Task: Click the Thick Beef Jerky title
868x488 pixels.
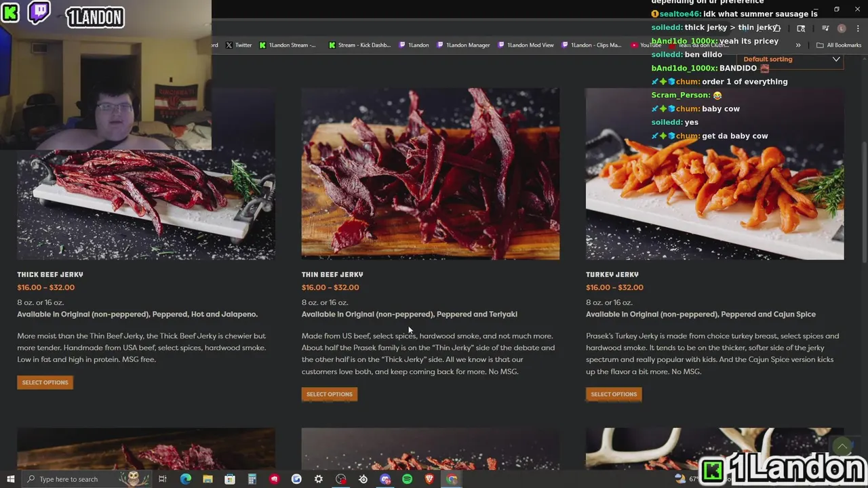Action: click(50, 274)
